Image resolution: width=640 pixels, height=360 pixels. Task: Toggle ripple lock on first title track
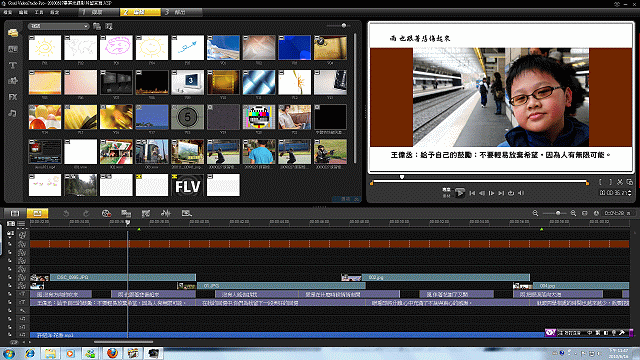(x=10, y=294)
